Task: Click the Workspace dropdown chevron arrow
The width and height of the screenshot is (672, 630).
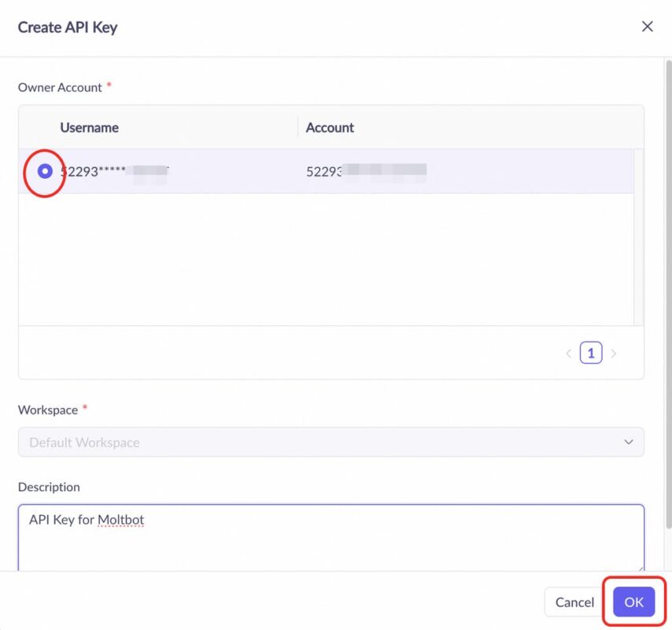Action: click(x=628, y=442)
